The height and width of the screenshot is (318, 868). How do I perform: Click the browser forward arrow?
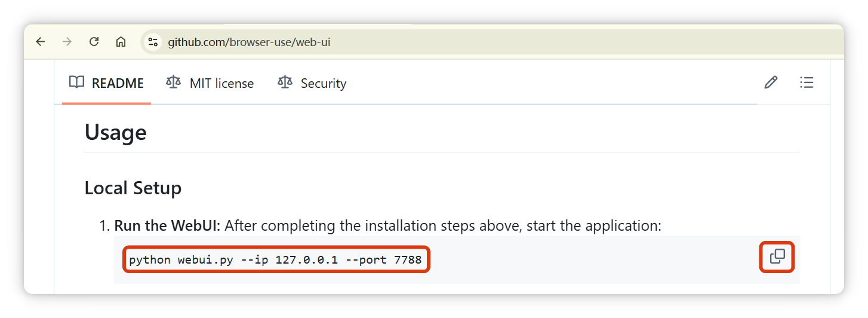pyautogui.click(x=67, y=42)
